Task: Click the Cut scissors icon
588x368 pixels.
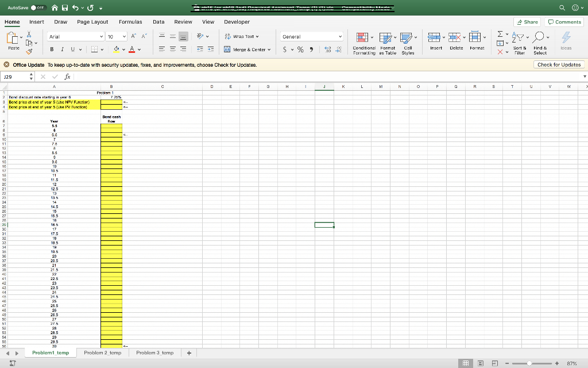Action: [x=29, y=34]
